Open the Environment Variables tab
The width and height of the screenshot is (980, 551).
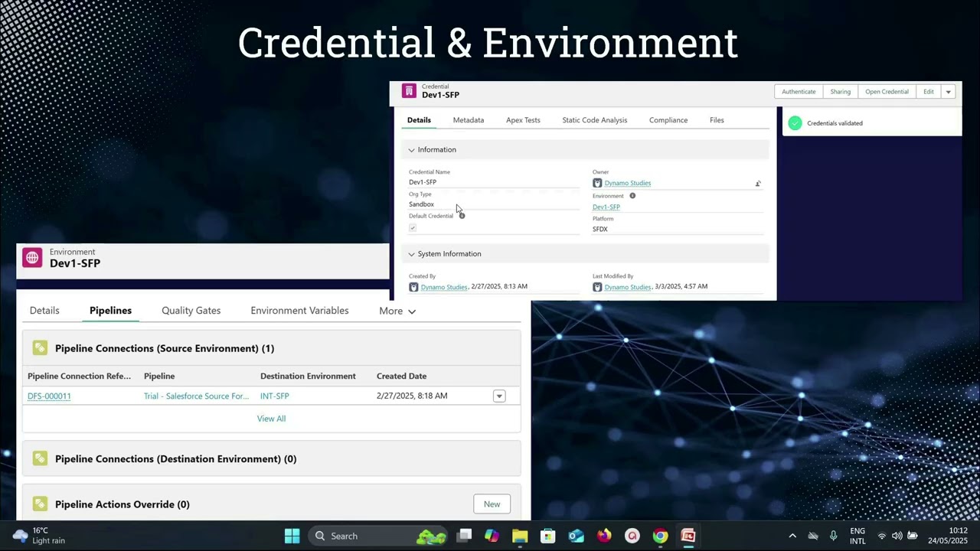click(299, 311)
